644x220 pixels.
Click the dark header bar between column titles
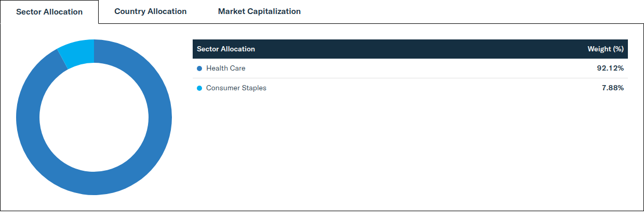tap(421, 49)
